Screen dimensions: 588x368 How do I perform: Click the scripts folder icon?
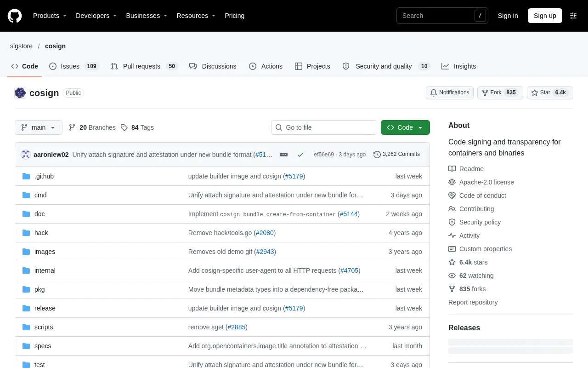26,327
